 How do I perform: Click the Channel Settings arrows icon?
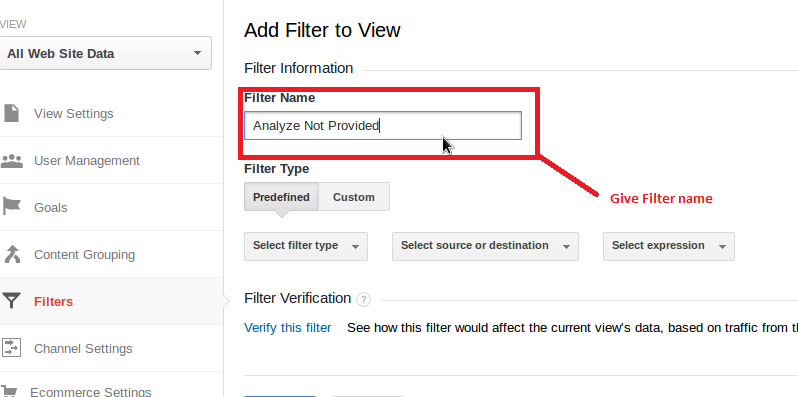point(11,348)
